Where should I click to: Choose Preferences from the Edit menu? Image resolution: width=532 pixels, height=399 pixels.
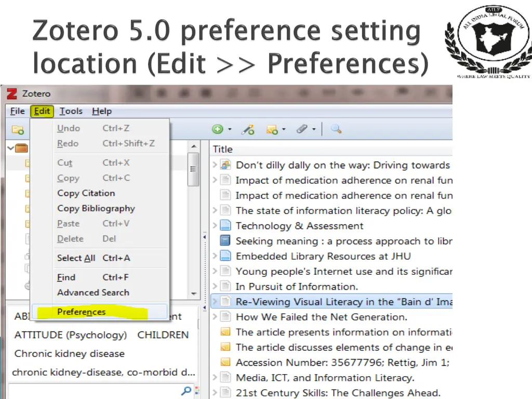pyautogui.click(x=100, y=312)
